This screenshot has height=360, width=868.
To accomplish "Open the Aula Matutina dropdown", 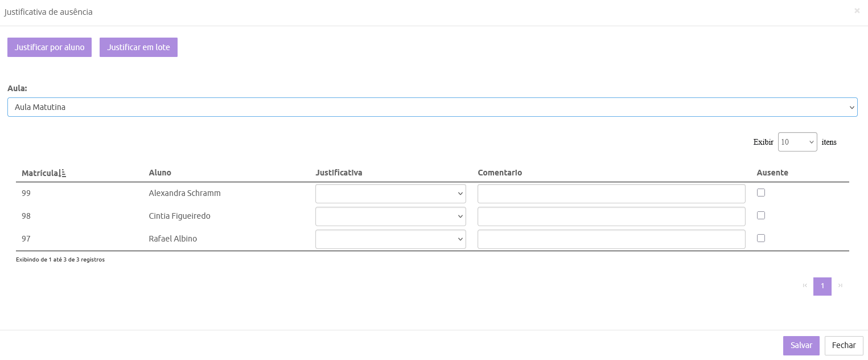I will (x=432, y=107).
